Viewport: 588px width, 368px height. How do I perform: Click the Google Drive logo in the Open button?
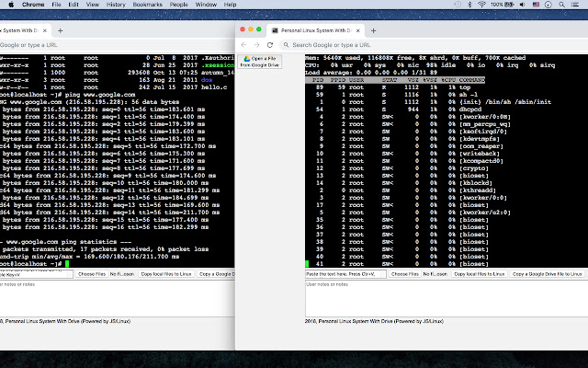[247, 59]
